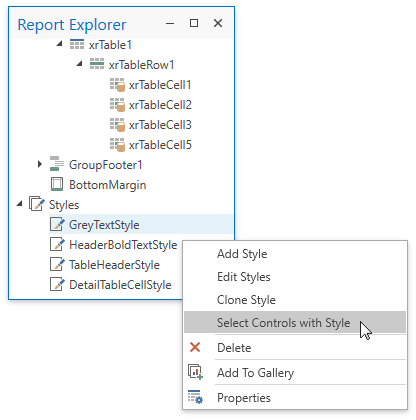The height and width of the screenshot is (420, 416).
Task: Click the Styles collection icon
Action: 36,204
